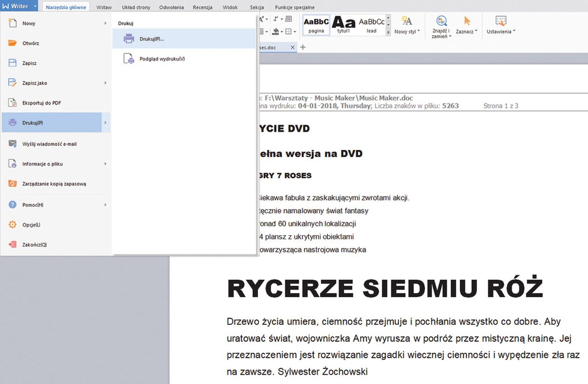Click the Nowy (new document) icon
Viewport: 588px width, 384px height.
click(13, 23)
